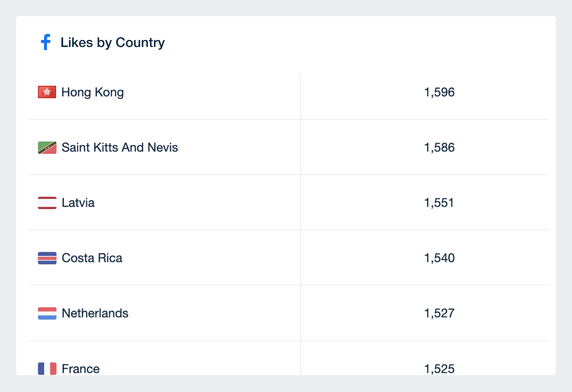Select the Costa Rica country name

coord(92,258)
